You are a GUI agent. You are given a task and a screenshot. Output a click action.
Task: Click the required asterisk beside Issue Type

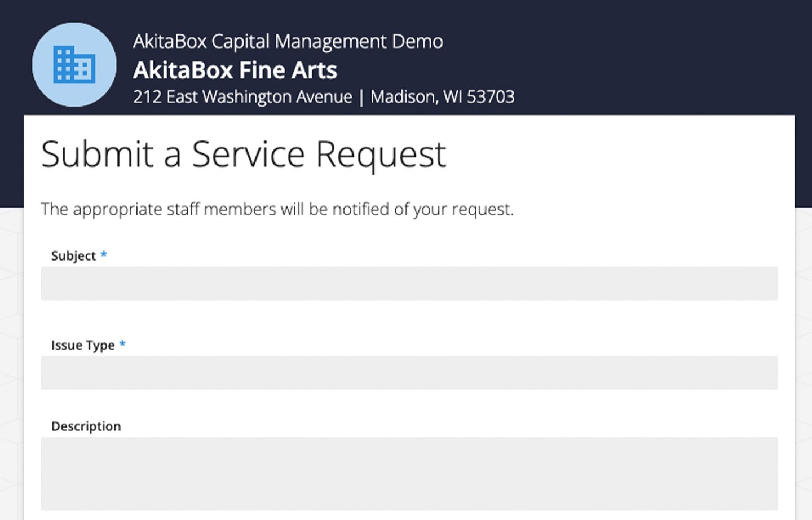pos(122,344)
